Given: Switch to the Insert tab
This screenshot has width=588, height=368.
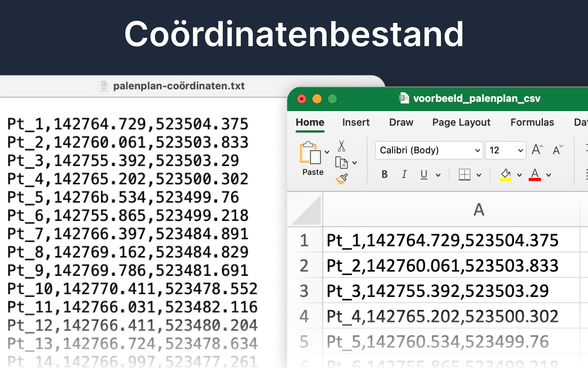Looking at the screenshot, I should point(356,122).
